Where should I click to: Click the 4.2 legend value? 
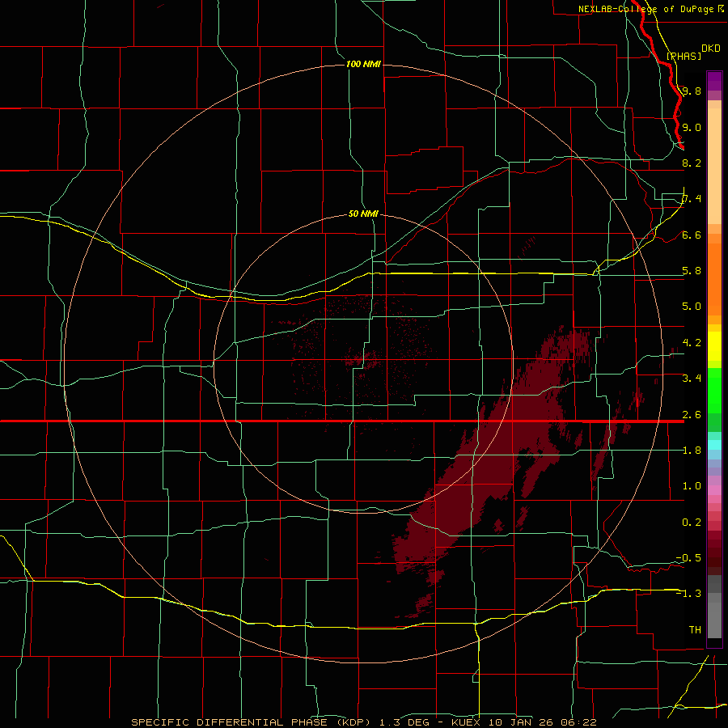(x=692, y=343)
